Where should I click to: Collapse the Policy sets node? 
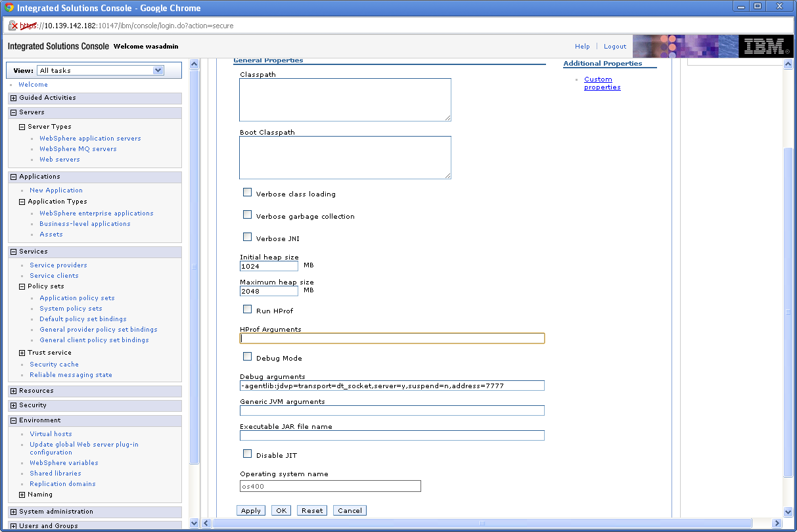coord(22,286)
